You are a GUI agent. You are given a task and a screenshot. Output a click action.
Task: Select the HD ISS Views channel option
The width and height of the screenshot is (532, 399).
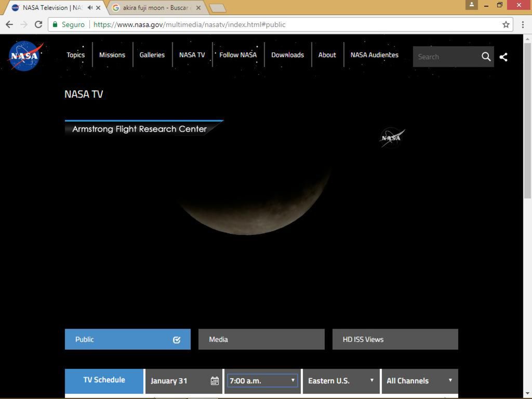(395, 339)
